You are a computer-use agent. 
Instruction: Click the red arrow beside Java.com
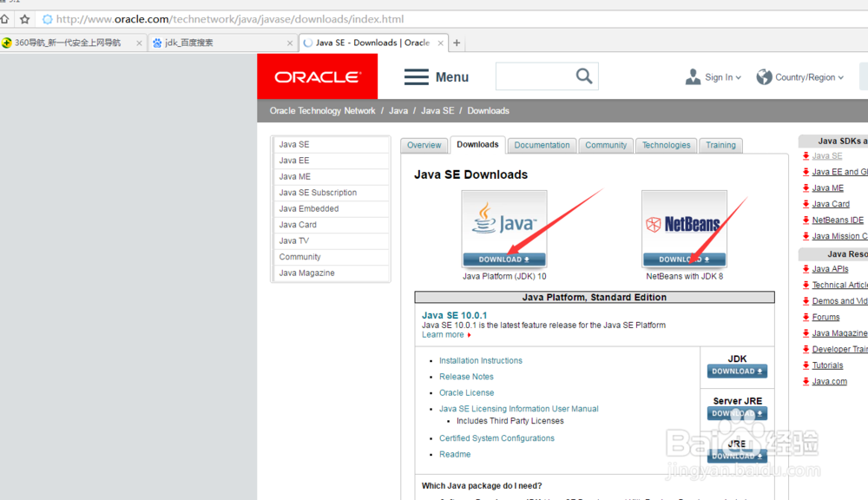coord(806,381)
